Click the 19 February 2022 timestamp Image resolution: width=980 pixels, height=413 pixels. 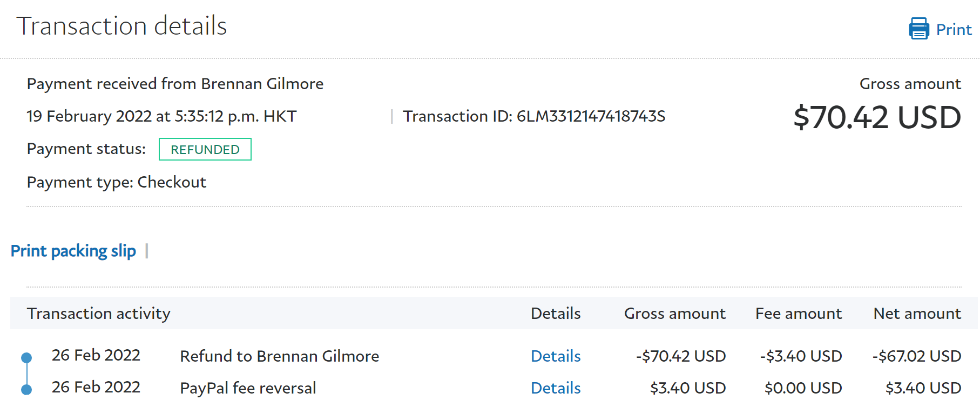tap(161, 116)
